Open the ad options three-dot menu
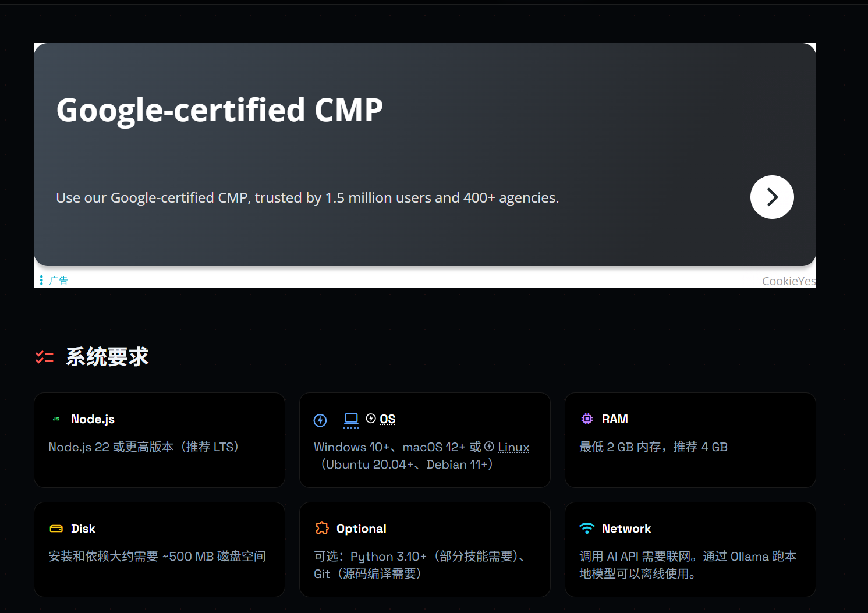 41,281
